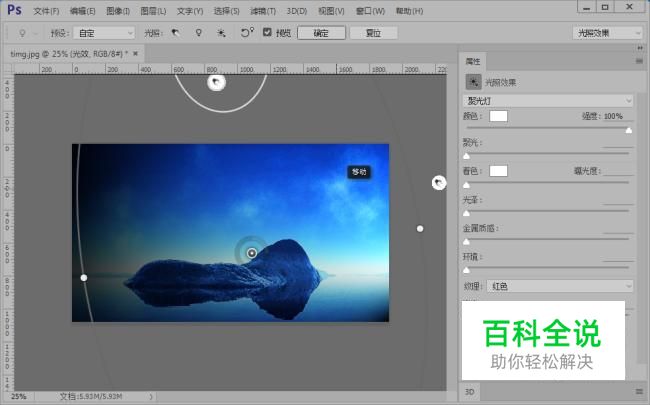Click the horizontal ruler above the canvas
Viewport: 650px width, 405px height.
230,69
